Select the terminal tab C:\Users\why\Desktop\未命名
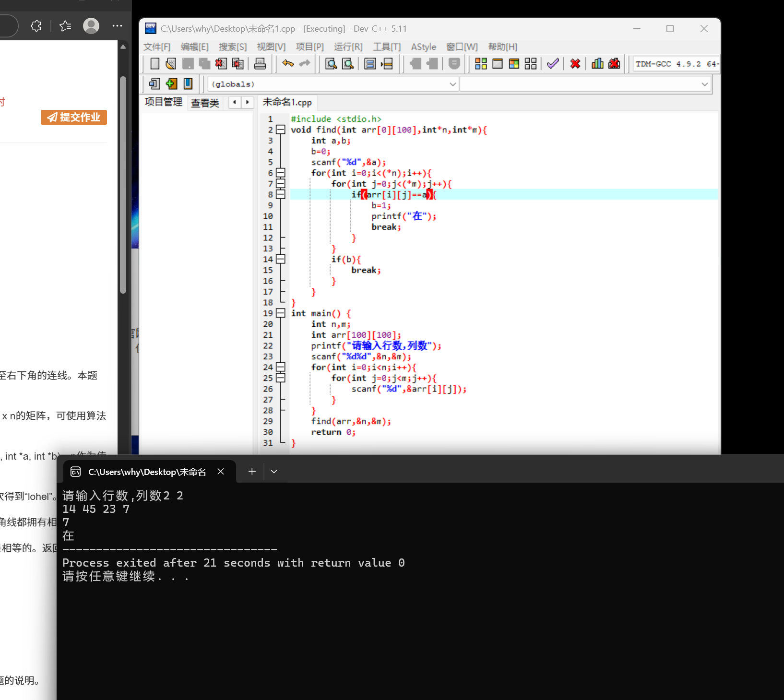 tap(147, 472)
